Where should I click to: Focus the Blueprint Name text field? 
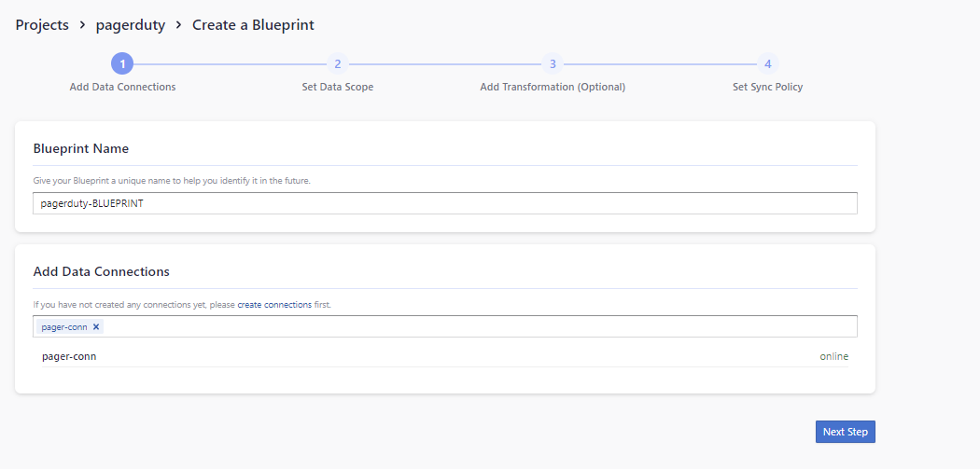click(x=444, y=203)
